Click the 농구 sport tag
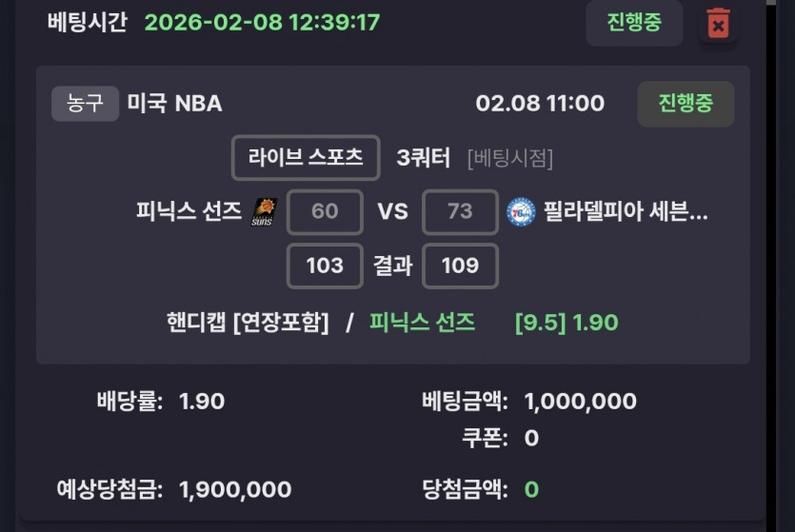The image size is (795, 532). pyautogui.click(x=85, y=104)
